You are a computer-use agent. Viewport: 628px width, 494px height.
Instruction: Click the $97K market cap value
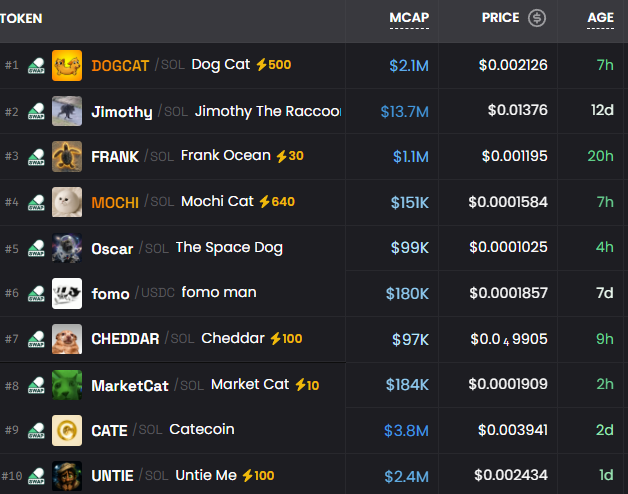[x=411, y=340]
